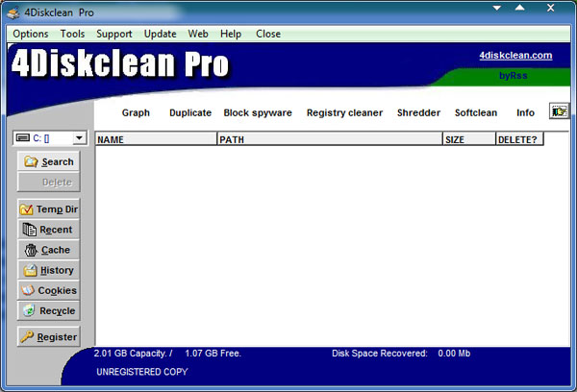
Task: Click the 'Disk Space Recovered' label
Action: 380,354
